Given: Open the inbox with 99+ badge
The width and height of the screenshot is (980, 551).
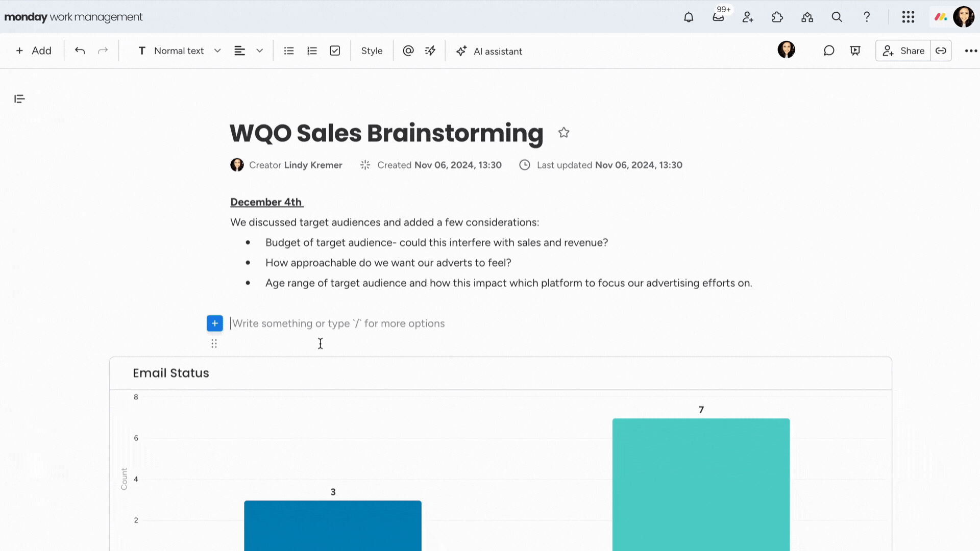Looking at the screenshot, I should coord(718,17).
